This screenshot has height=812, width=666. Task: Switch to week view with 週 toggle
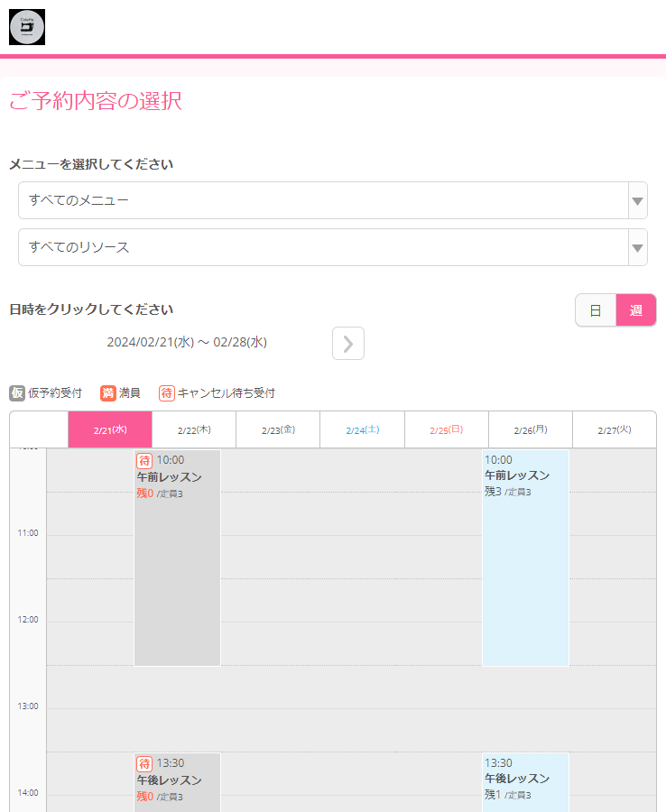636,310
